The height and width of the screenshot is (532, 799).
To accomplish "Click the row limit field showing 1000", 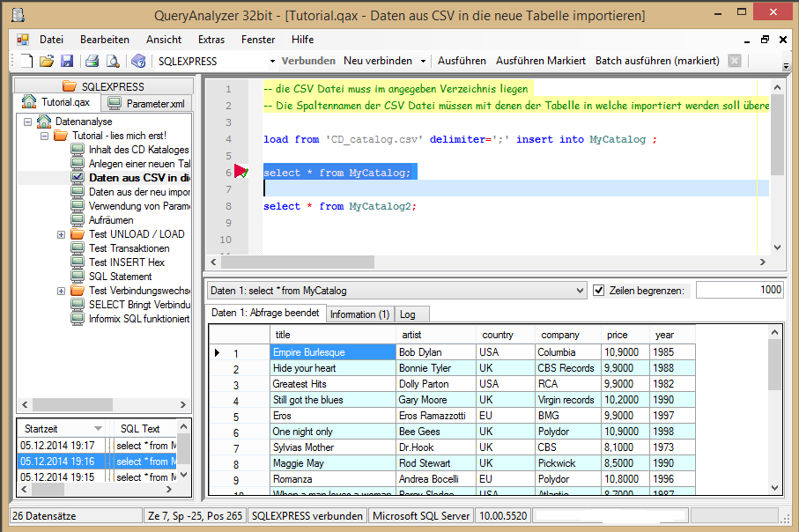I will click(x=738, y=290).
